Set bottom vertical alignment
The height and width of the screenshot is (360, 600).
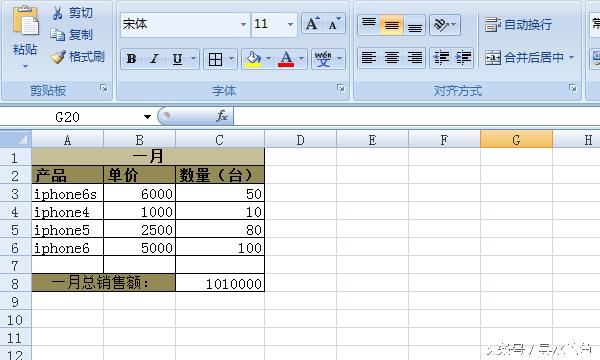pos(414,24)
